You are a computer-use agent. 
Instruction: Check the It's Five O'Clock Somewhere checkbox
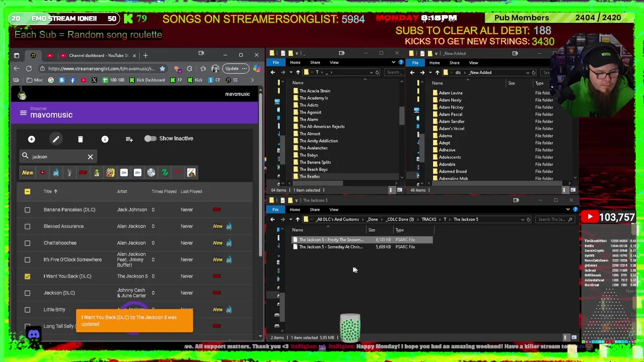point(27,259)
